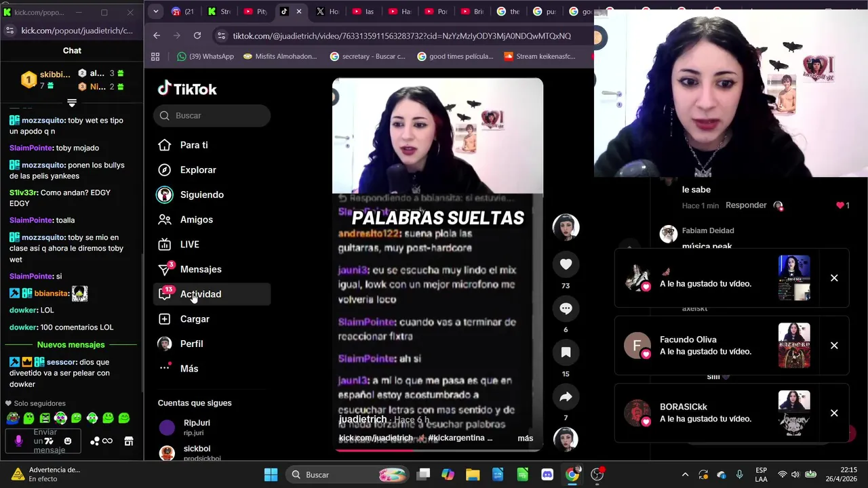Image resolution: width=868 pixels, height=488 pixels.
Task: Open the tab search dropdown in Chrome
Action: tap(156, 12)
